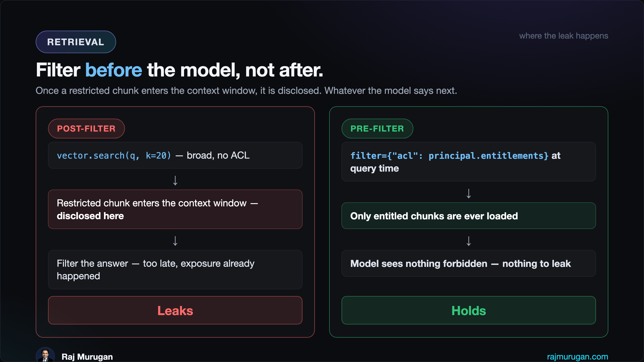
Task: Click the Raj Murugan author name
Action: coord(87,357)
